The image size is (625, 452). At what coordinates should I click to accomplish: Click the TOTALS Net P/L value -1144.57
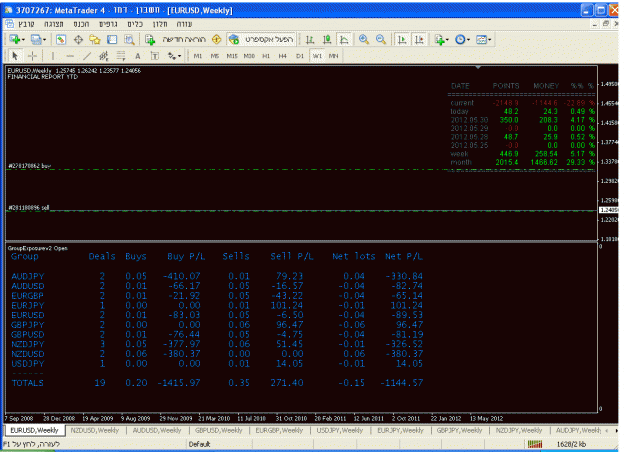coord(401,383)
